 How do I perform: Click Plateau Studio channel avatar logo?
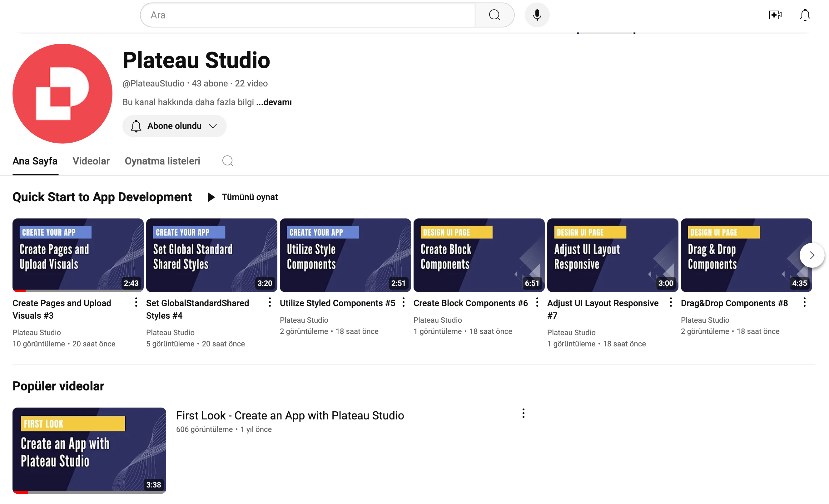pos(62,94)
